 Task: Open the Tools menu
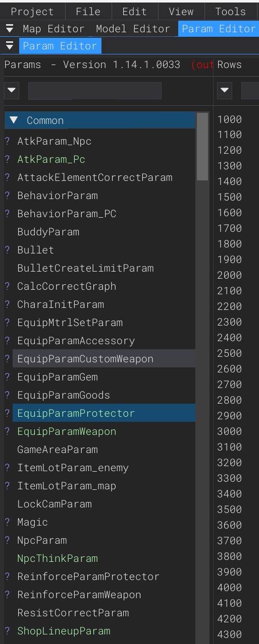(x=230, y=11)
